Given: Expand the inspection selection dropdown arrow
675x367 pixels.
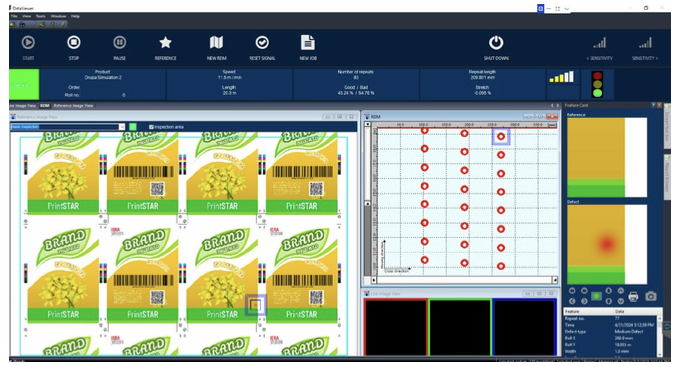Looking at the screenshot, I should click(122, 127).
